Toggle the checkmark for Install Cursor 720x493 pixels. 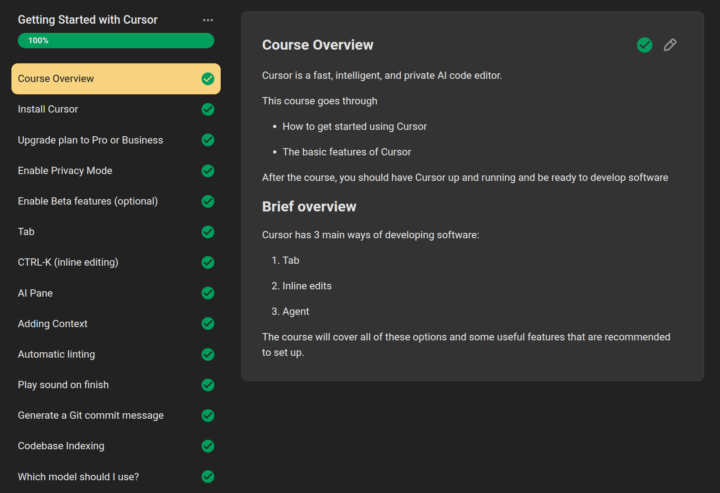pyautogui.click(x=208, y=109)
